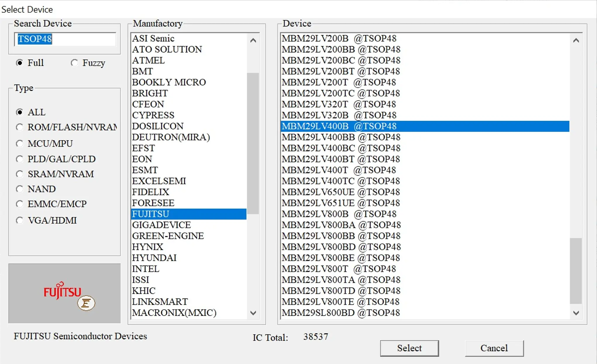
Task: Select ATO SOLUTION manufacturer
Action: point(189,49)
